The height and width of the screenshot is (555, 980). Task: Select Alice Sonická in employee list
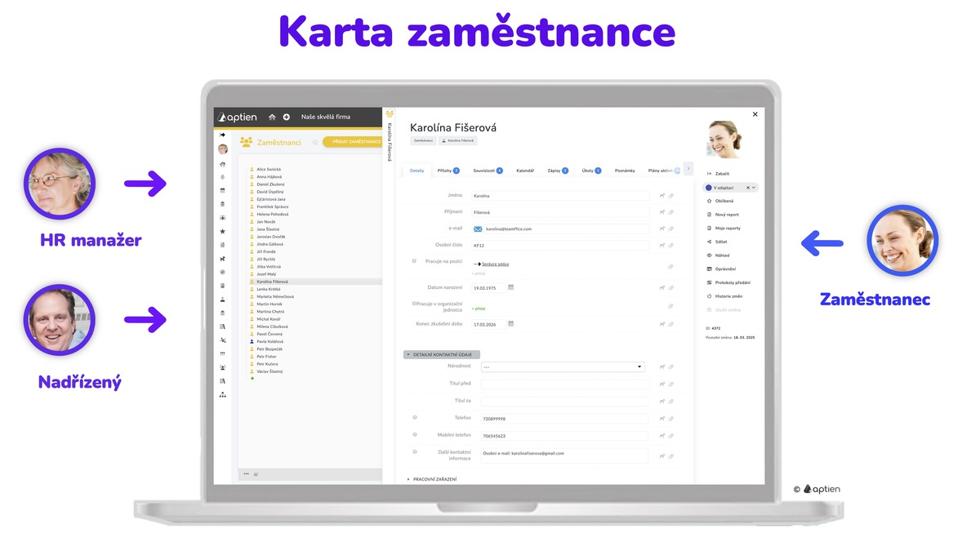point(269,169)
